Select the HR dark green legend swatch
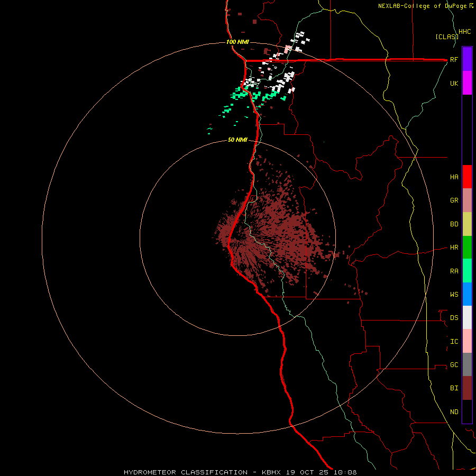Viewport: 476px width, 476px height. (x=467, y=248)
